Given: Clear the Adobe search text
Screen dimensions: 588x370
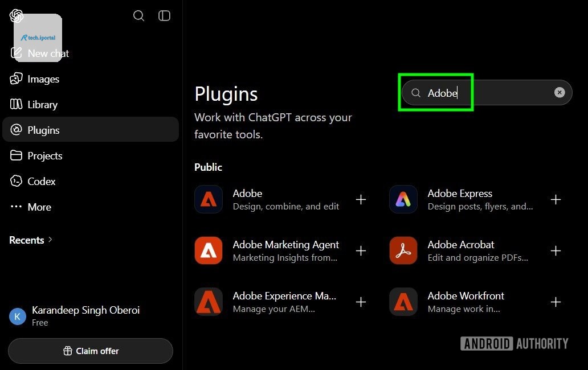Looking at the screenshot, I should [x=560, y=92].
